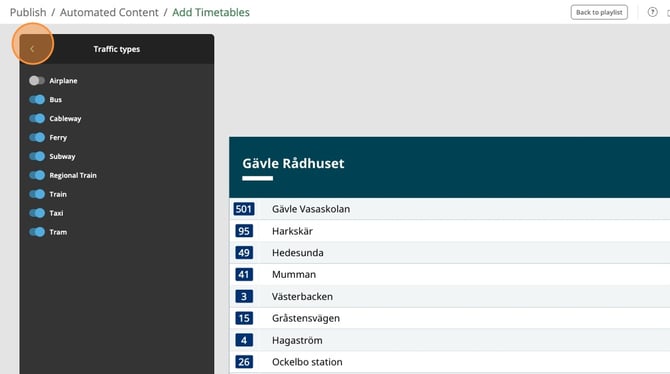Turn off the Train toggle

coord(37,194)
